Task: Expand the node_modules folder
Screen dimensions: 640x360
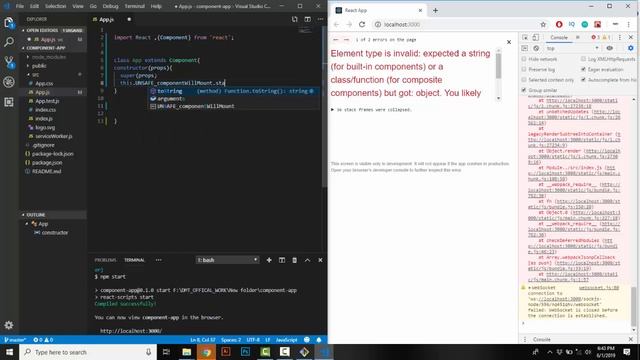Action: (48, 57)
